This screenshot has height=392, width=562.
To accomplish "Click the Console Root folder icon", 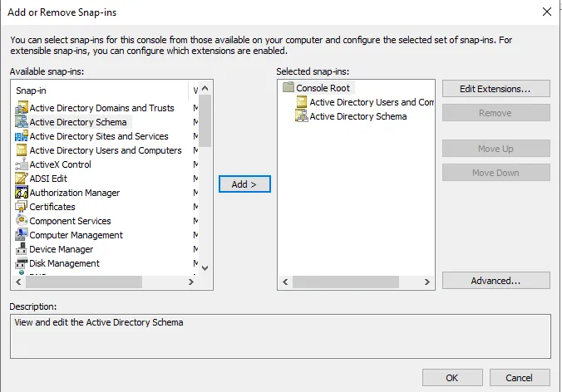I will [288, 87].
